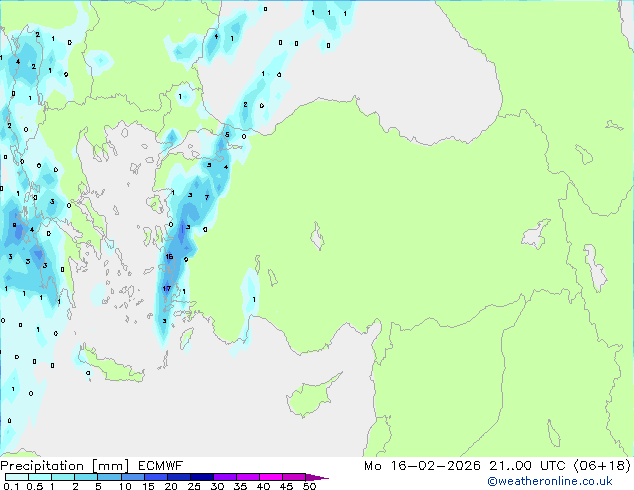Select the 0.1–0.5 mm legend color swatch
Image resolution: width=634 pixels, height=490 pixels.
tap(17, 477)
